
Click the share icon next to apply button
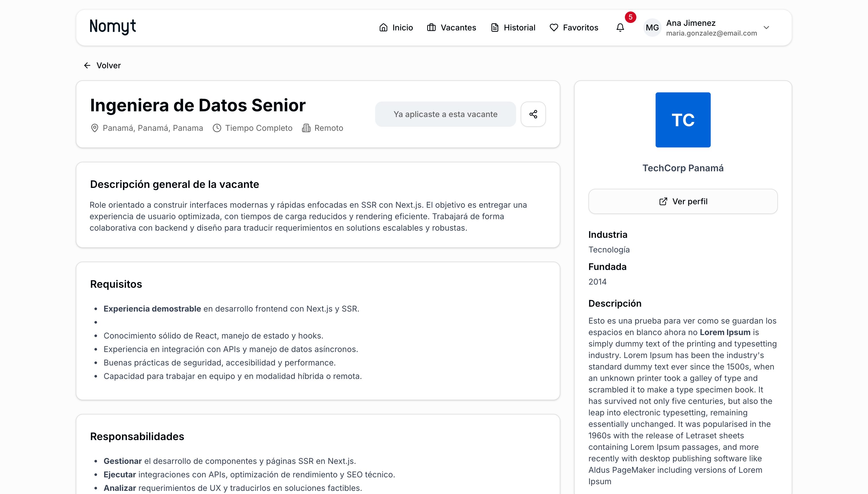533,114
